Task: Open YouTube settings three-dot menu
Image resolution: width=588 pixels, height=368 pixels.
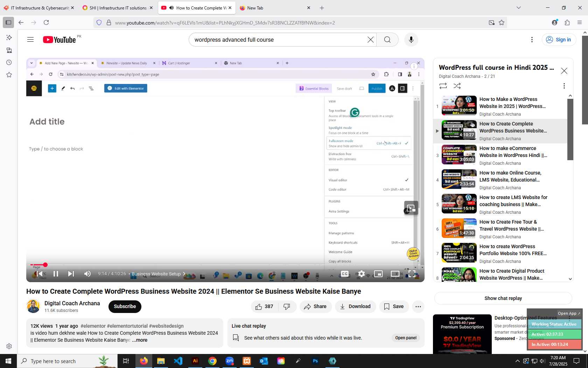Action: point(532,40)
